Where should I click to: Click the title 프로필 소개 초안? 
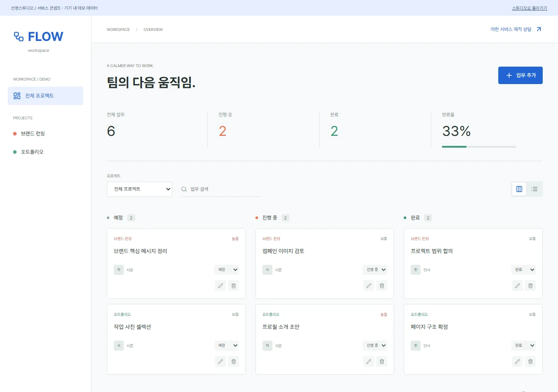pyautogui.click(x=281, y=327)
